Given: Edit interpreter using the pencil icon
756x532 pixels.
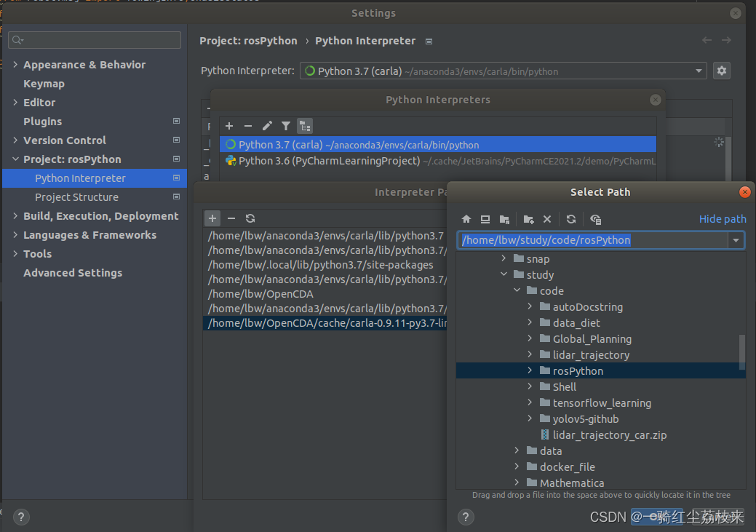Looking at the screenshot, I should (x=267, y=126).
